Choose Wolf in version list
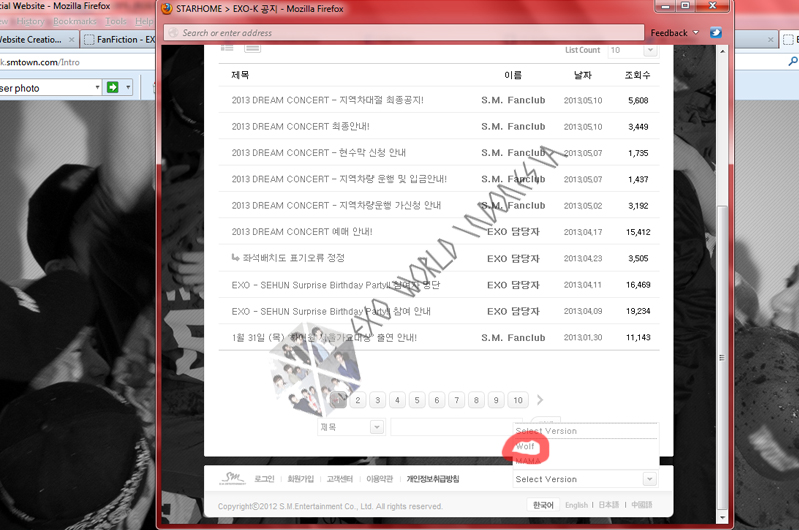 [x=525, y=446]
